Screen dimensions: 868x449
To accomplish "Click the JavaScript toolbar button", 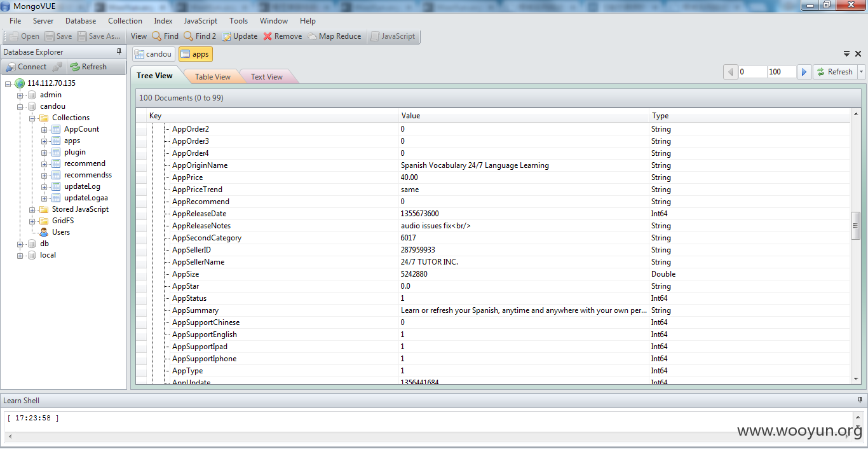I will [393, 36].
